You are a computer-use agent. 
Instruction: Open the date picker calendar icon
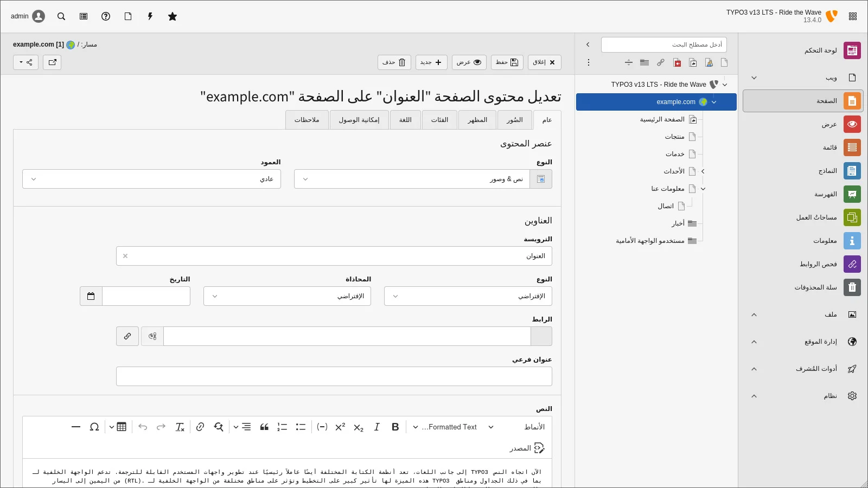[x=91, y=296]
